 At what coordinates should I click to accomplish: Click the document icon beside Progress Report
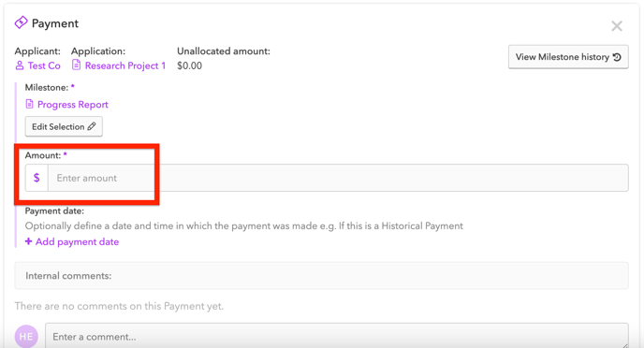[x=29, y=104]
